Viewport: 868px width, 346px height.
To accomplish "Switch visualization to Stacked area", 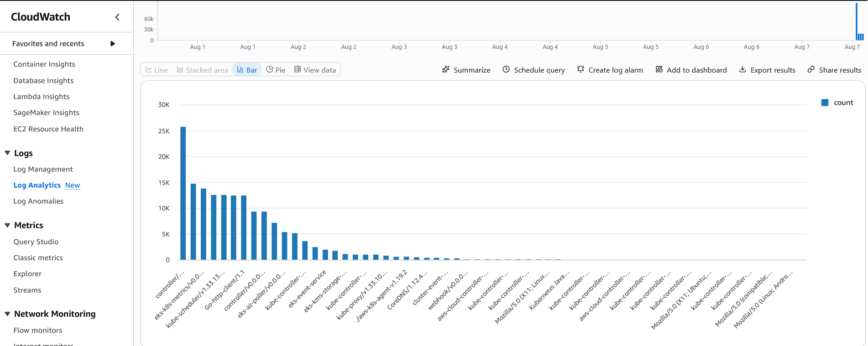I will pos(202,70).
